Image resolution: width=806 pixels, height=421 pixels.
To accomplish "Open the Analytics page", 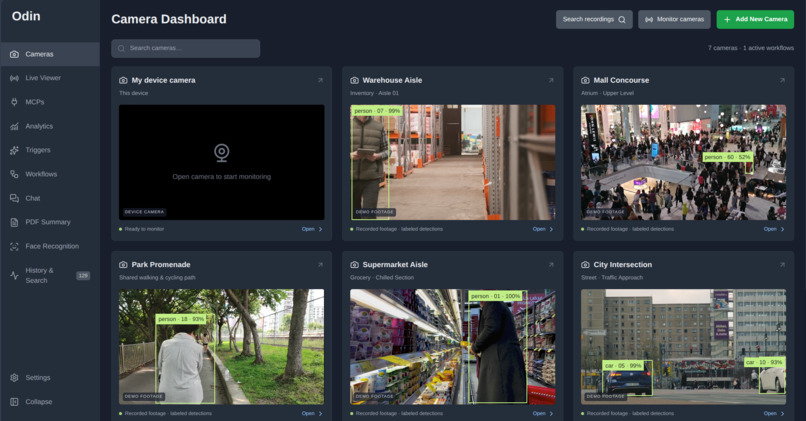I will click(50, 126).
